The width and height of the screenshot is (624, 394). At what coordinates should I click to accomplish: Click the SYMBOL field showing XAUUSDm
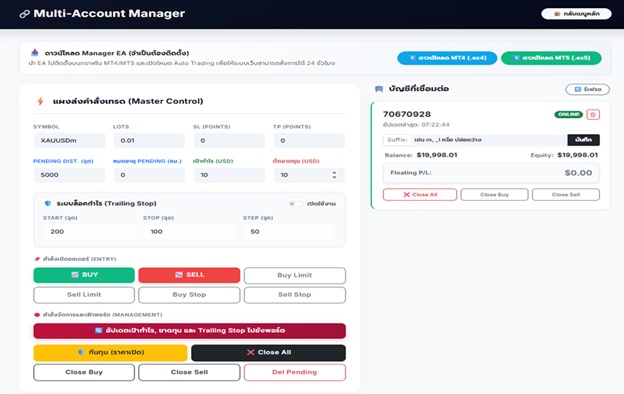pos(70,140)
